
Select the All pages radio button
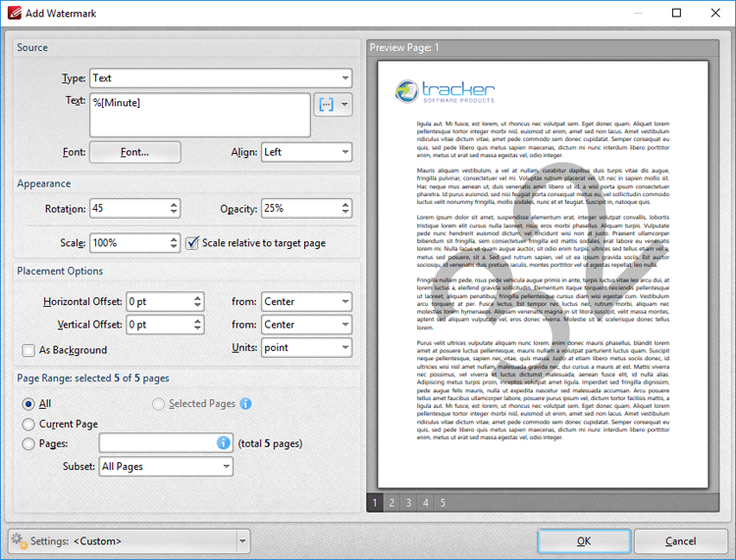click(28, 404)
